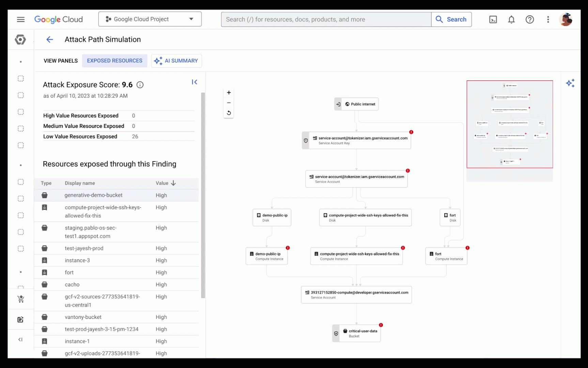Click the Search button
This screenshot has width=588, height=368.
coord(451,19)
